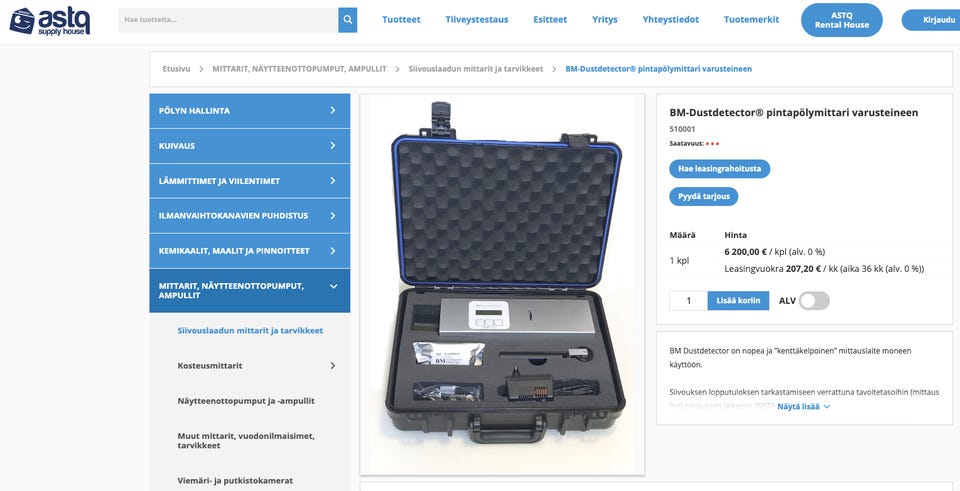This screenshot has height=491, width=960.
Task: Click the ASTQ Supply House logo
Action: coord(50,20)
